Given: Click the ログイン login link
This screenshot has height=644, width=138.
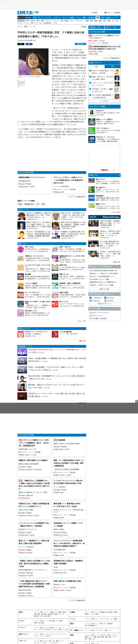Looking at the screenshot, I should tap(109, 13).
